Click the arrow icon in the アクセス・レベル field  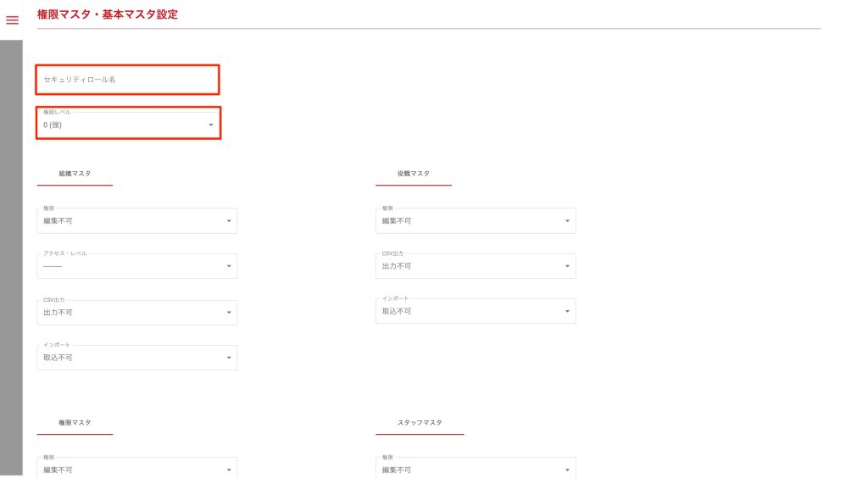pos(228,266)
